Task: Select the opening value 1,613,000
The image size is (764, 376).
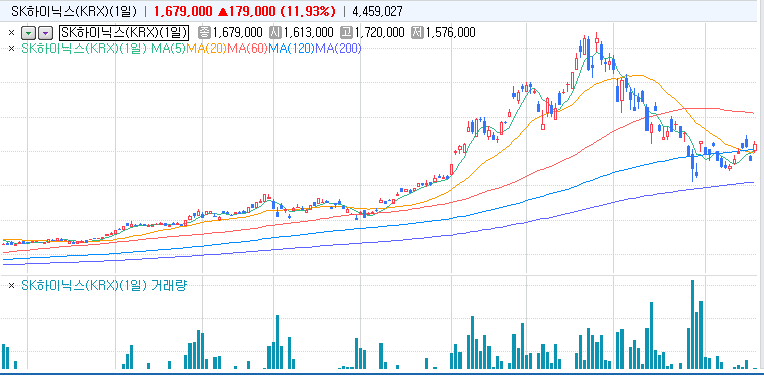Action: pos(309,33)
